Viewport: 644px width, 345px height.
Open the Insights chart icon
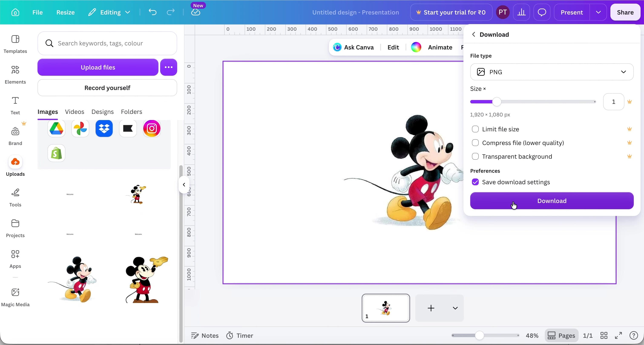(521, 12)
